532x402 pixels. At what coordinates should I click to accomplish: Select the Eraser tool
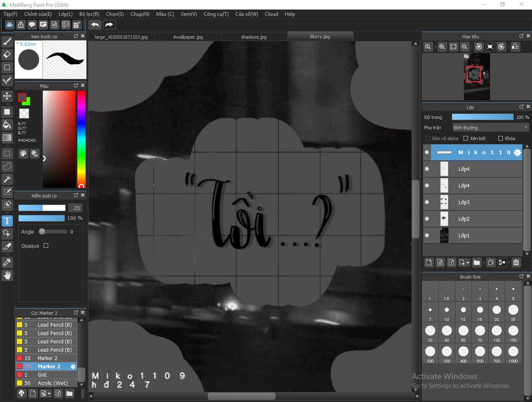click(7, 55)
